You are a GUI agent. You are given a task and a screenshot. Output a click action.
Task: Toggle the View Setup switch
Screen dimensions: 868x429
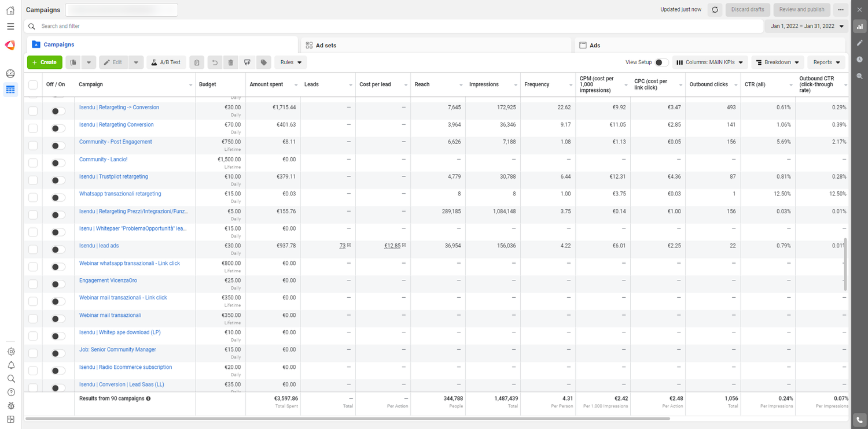pyautogui.click(x=661, y=62)
